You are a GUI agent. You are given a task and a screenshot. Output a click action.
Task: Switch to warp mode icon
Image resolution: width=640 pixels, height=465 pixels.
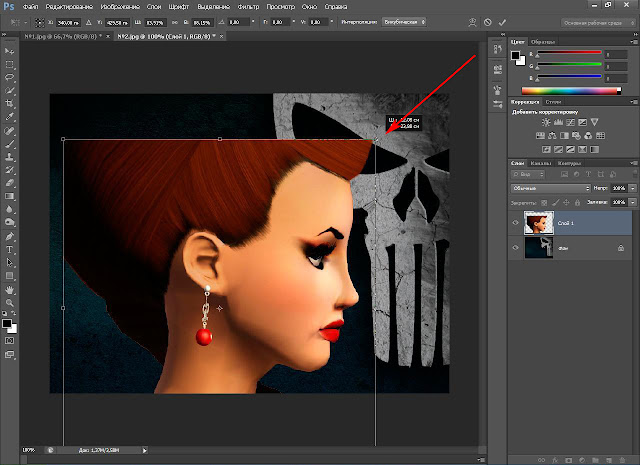tap(472, 22)
